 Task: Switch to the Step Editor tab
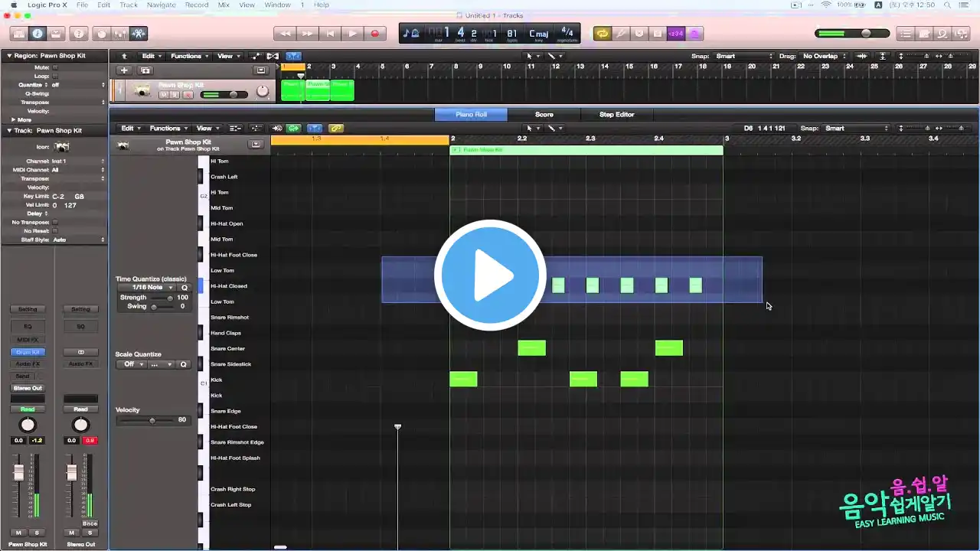616,115
